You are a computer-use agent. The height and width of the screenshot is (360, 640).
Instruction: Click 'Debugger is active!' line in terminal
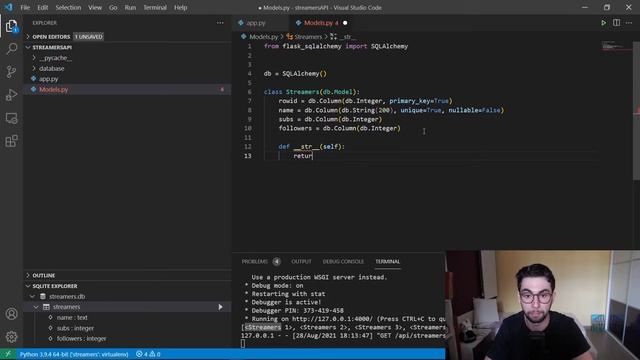[286, 302]
